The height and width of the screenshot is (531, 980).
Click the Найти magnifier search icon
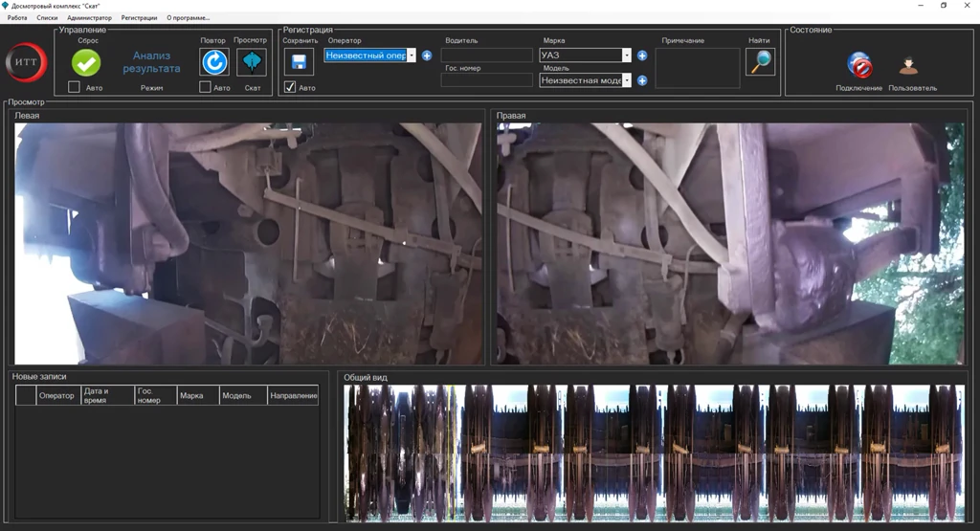pos(760,61)
